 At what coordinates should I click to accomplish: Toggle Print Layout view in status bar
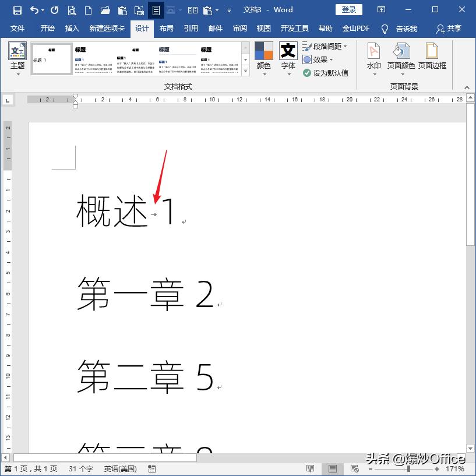[332, 468]
